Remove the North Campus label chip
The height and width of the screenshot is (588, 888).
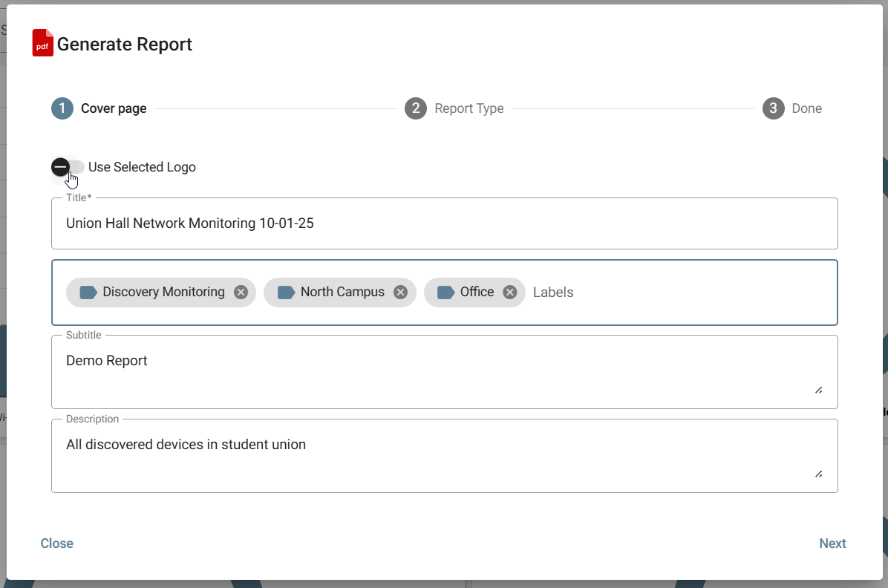[x=400, y=293]
